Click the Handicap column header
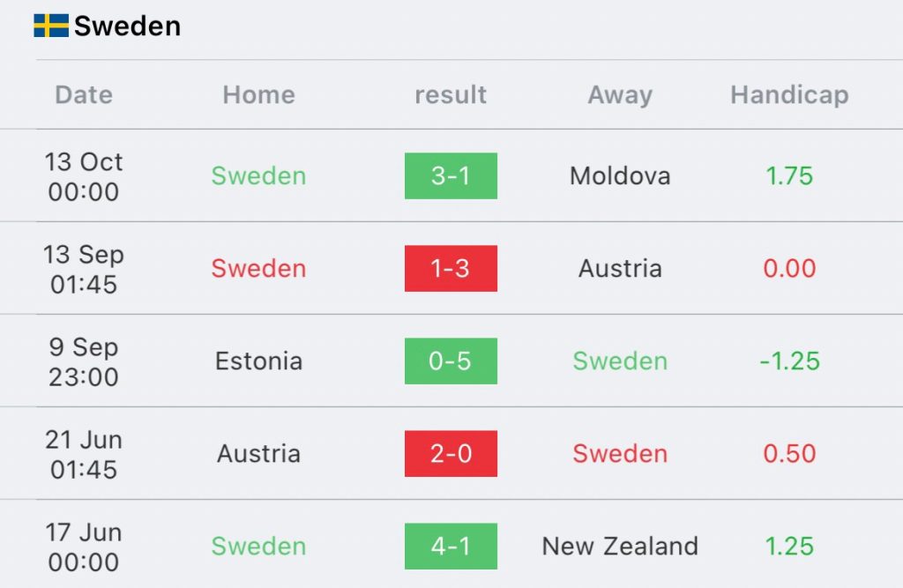Viewport: 903px width, 588px height. (789, 95)
